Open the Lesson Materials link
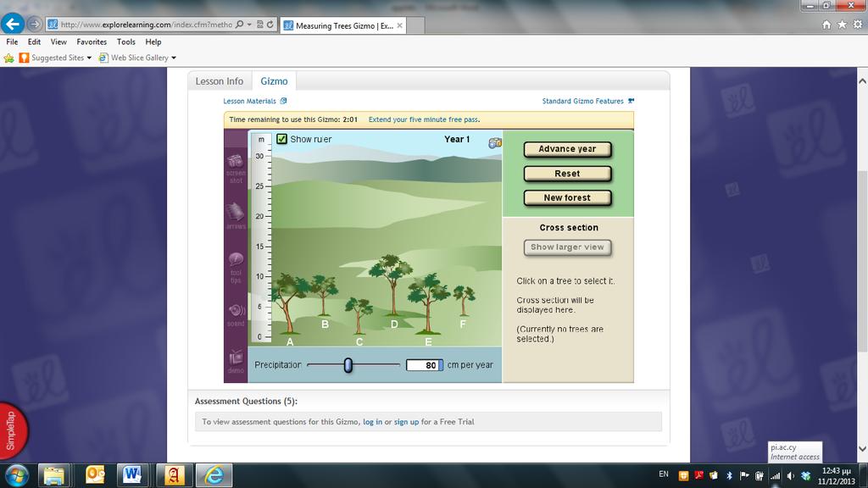Viewport: 868px width, 488px height. click(254, 102)
